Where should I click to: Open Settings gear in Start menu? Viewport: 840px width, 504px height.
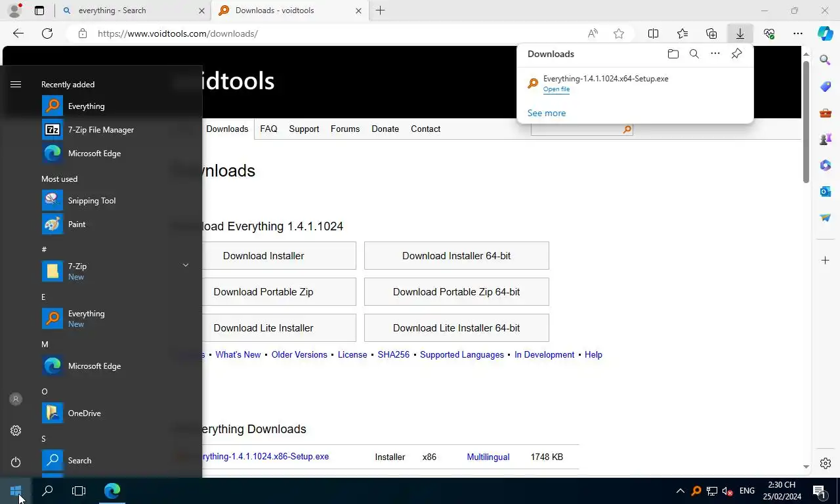[x=16, y=430]
